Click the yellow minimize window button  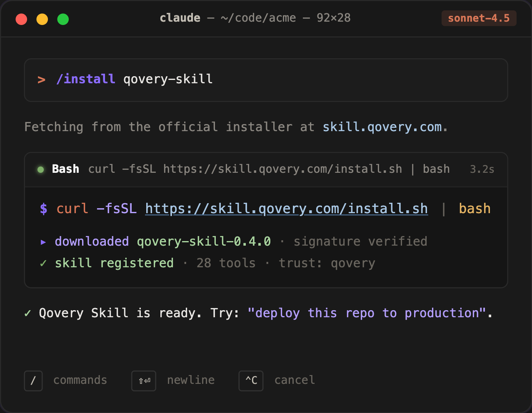click(x=42, y=19)
